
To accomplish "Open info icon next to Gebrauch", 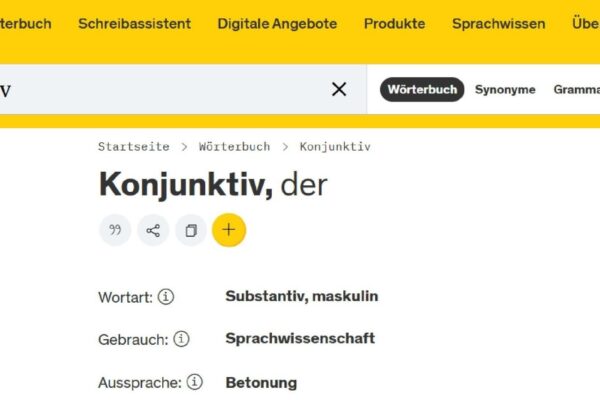I will coord(181,339).
